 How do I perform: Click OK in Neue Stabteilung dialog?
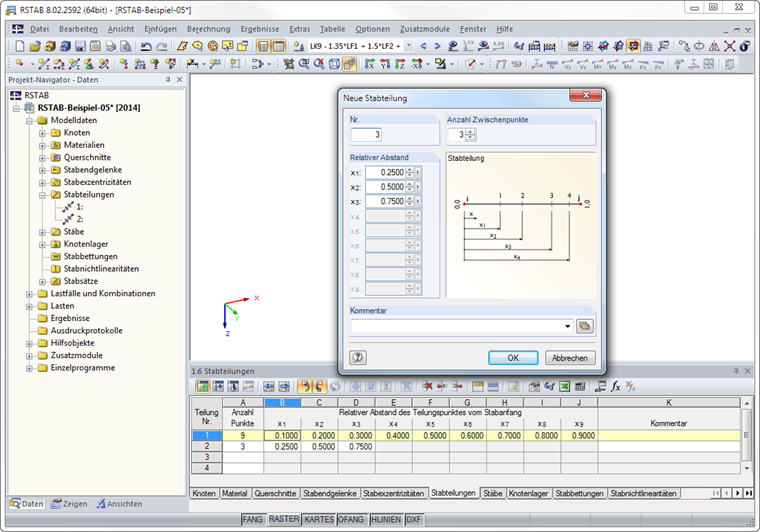click(x=513, y=358)
